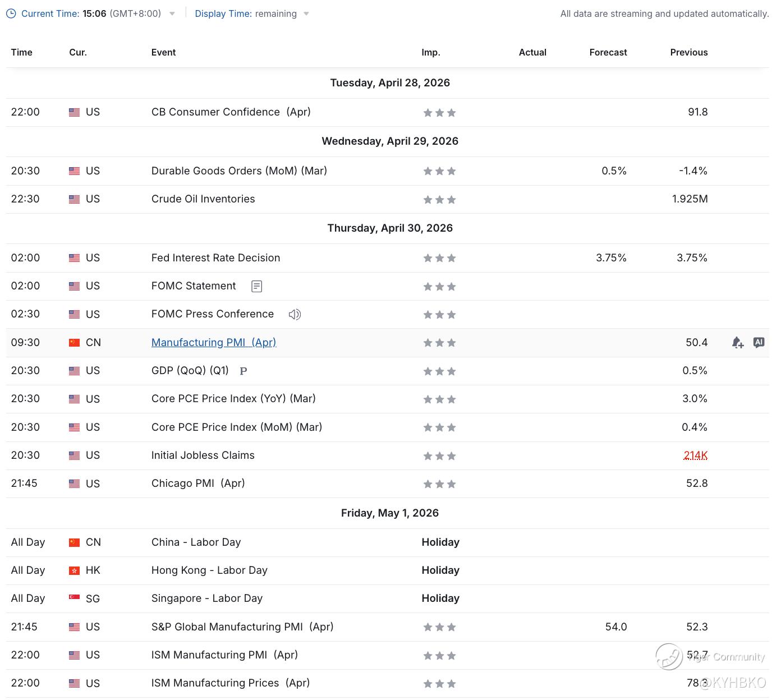Screen dimensions: 781x700
Task: Click the 214K Initial Jobless Claims value
Action: click(x=695, y=455)
